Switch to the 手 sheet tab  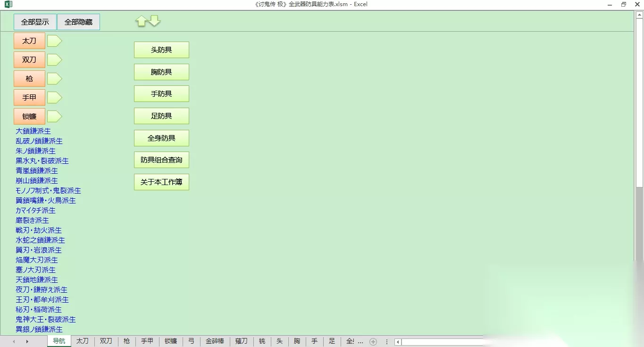315,341
